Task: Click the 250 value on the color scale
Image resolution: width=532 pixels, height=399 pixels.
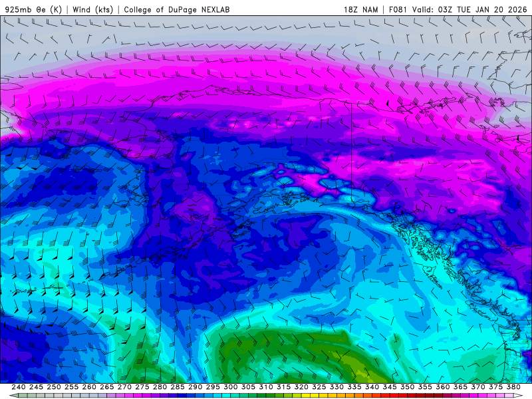Action: pyautogui.click(x=54, y=387)
